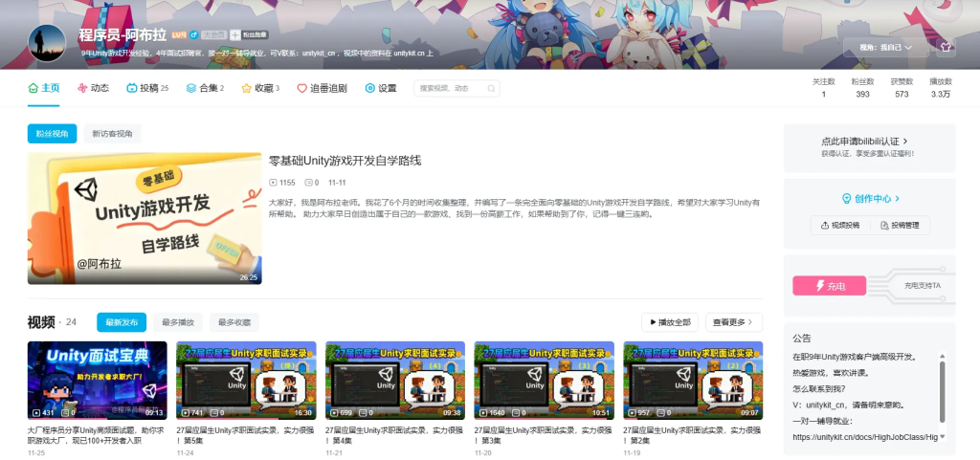Open the 收藏 favorites tab
980x460 pixels.
click(x=260, y=88)
